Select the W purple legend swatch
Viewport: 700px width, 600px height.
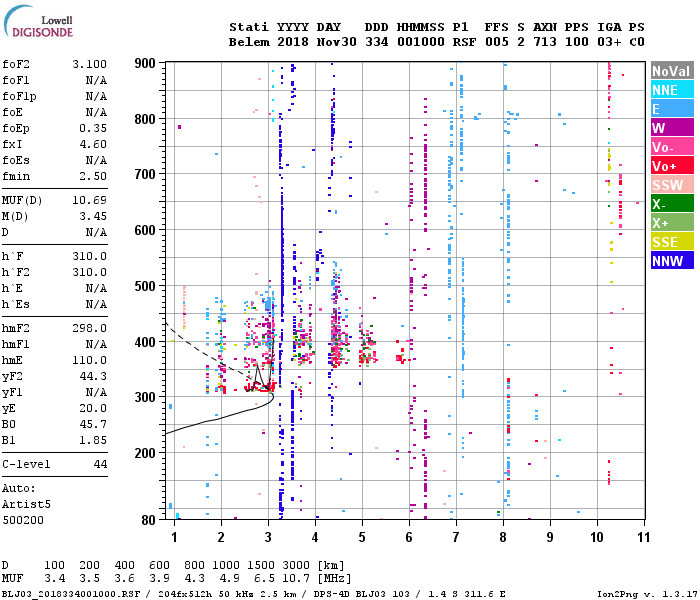point(672,128)
